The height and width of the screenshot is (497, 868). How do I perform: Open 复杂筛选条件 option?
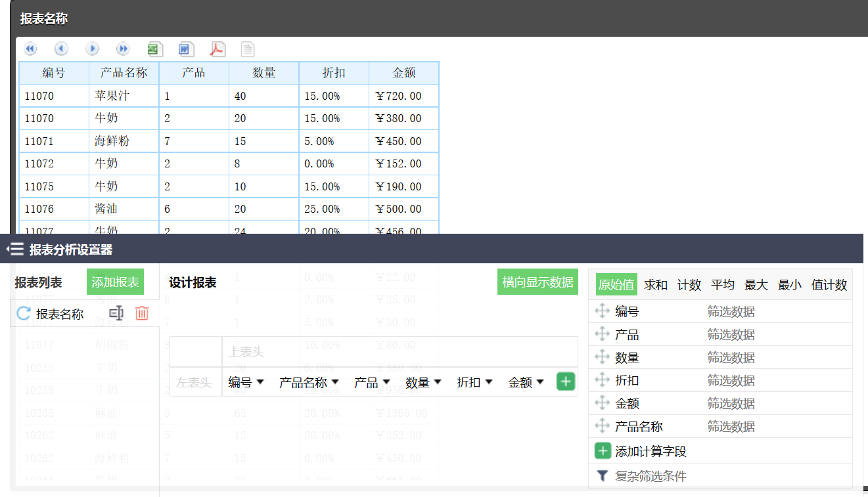(651, 477)
